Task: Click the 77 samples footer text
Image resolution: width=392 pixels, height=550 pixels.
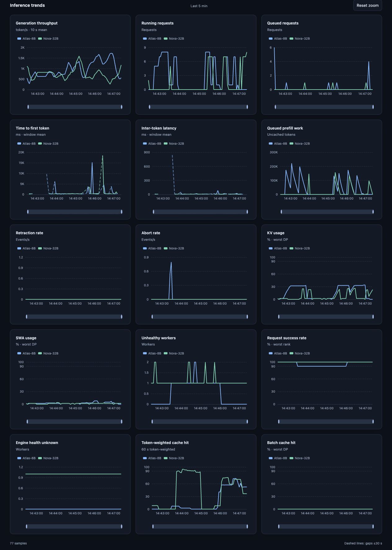Action: pos(18,543)
